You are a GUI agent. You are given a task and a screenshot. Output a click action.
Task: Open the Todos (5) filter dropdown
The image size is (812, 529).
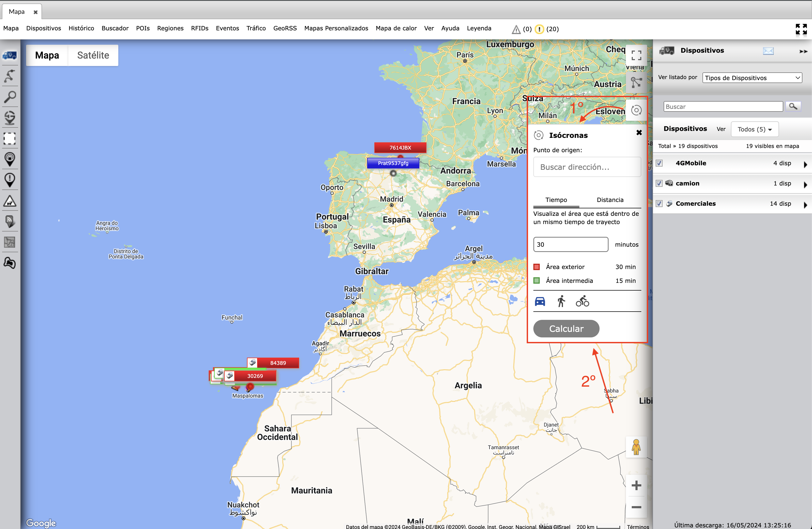point(755,129)
